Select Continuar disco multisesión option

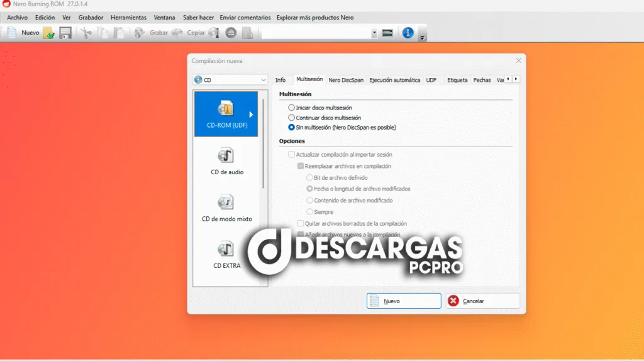[x=291, y=118]
